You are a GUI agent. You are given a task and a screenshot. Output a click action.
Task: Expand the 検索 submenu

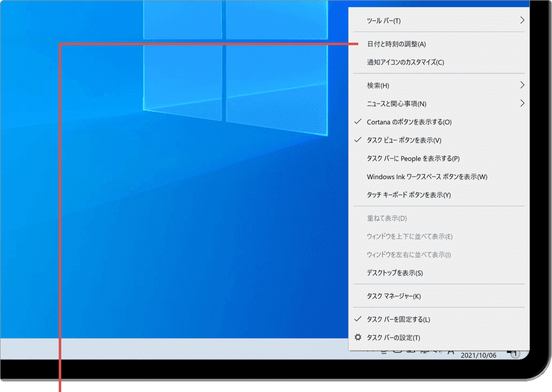click(x=522, y=85)
